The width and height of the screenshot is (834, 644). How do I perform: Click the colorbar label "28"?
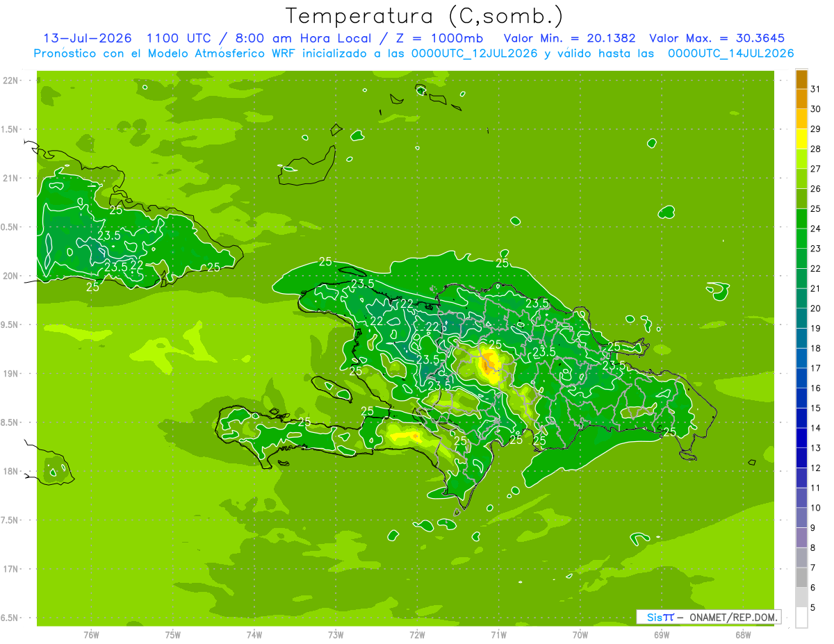coord(816,149)
